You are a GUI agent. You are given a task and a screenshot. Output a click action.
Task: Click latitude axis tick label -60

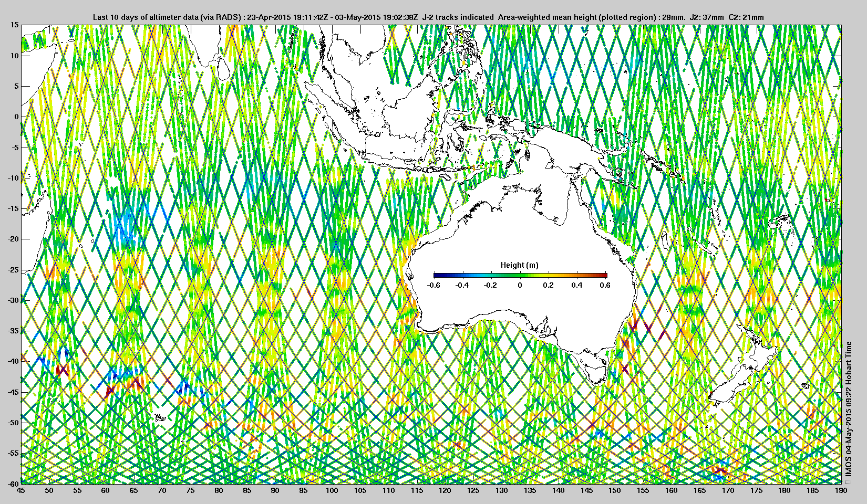(14, 484)
